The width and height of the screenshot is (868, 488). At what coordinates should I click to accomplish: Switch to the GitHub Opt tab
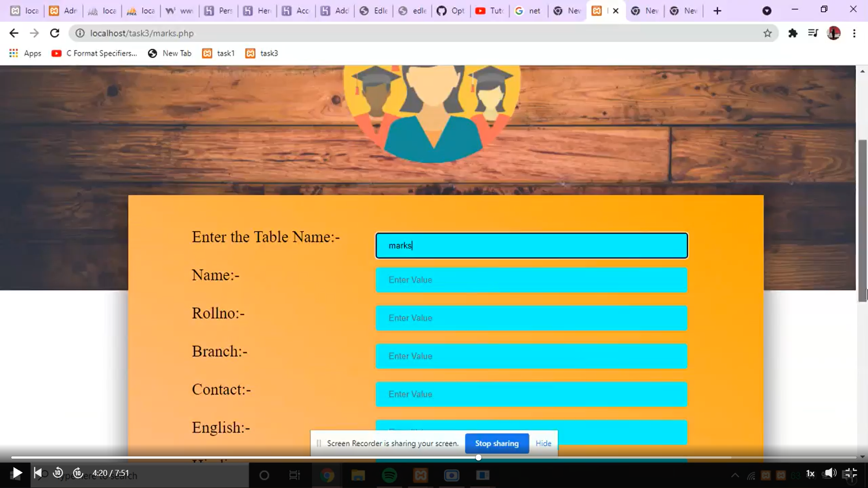pyautogui.click(x=451, y=10)
